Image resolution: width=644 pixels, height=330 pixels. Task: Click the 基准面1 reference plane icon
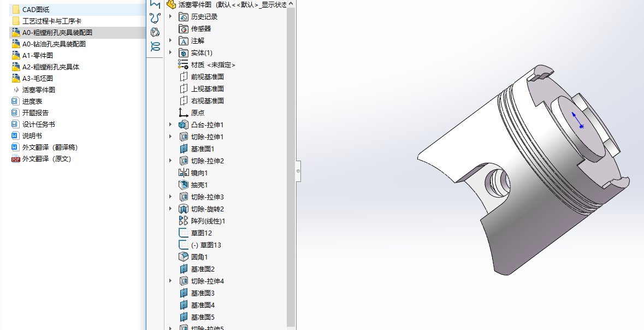183,149
